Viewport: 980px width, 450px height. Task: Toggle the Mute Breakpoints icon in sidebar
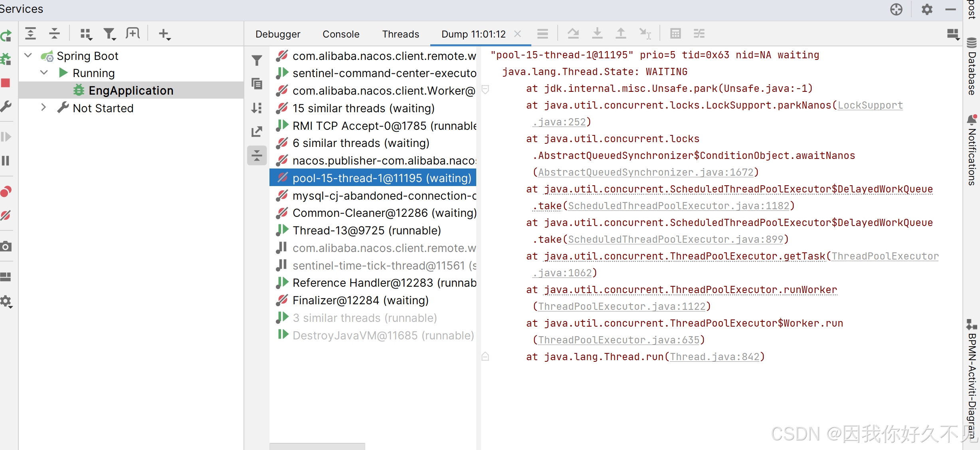point(6,215)
